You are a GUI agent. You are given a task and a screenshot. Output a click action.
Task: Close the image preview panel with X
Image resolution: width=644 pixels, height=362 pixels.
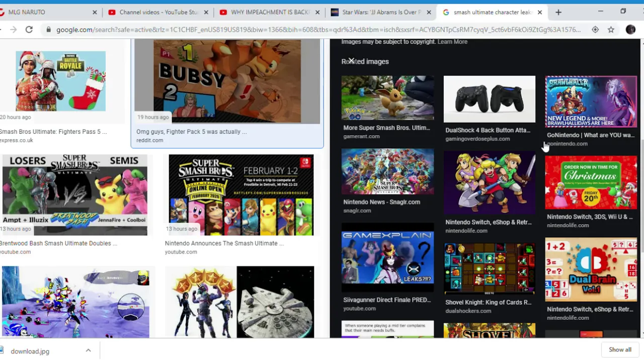(351, 60)
